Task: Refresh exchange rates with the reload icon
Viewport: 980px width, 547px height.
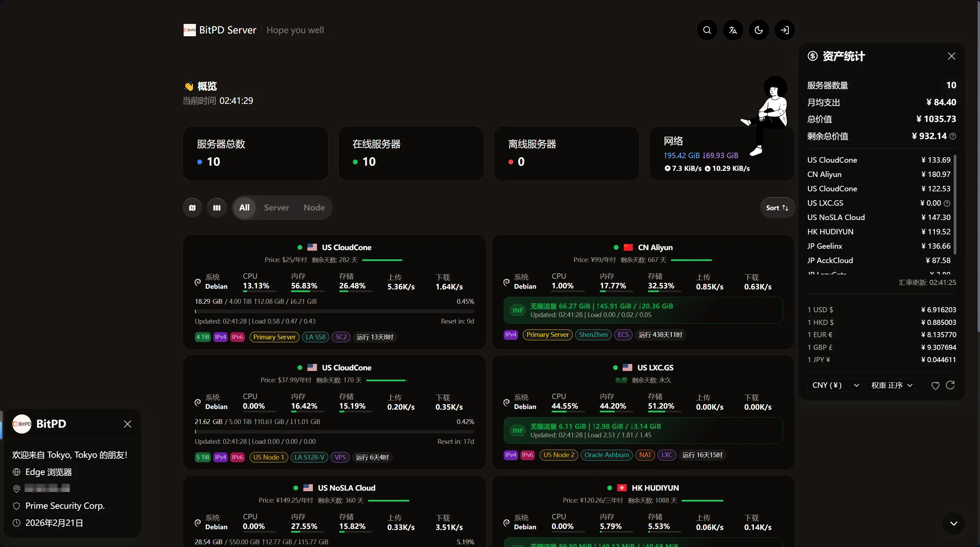Action: point(950,385)
